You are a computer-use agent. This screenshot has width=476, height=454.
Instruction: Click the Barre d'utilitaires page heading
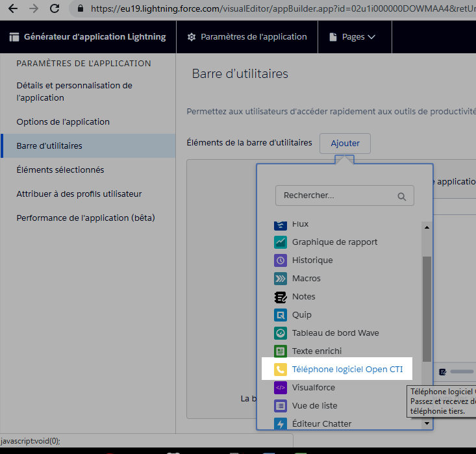pos(240,74)
